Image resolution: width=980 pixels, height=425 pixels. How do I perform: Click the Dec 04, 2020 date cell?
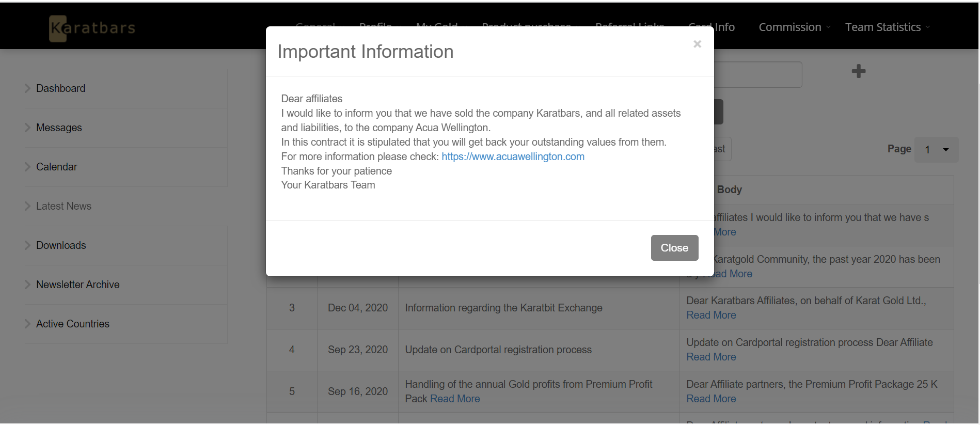coord(358,308)
